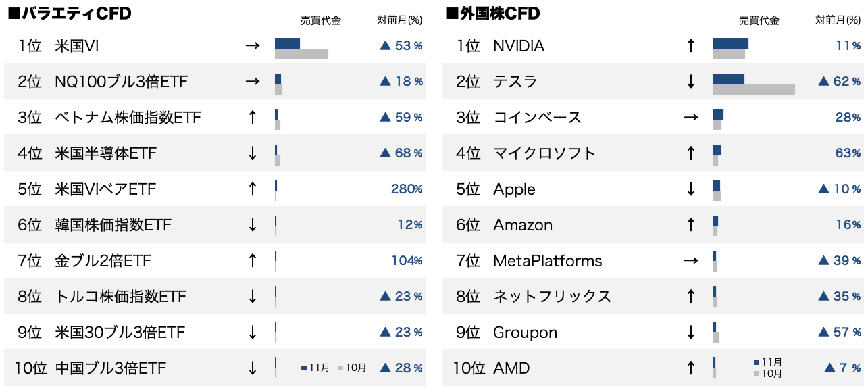Click the down arrow in the Groupon row
The height and width of the screenshot is (392, 868).
click(x=690, y=333)
